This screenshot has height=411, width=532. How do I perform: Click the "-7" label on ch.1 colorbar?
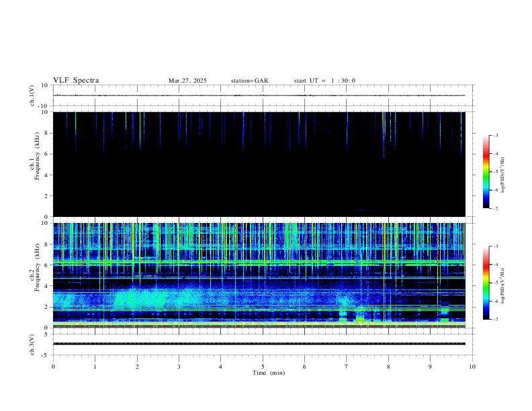coord(495,208)
